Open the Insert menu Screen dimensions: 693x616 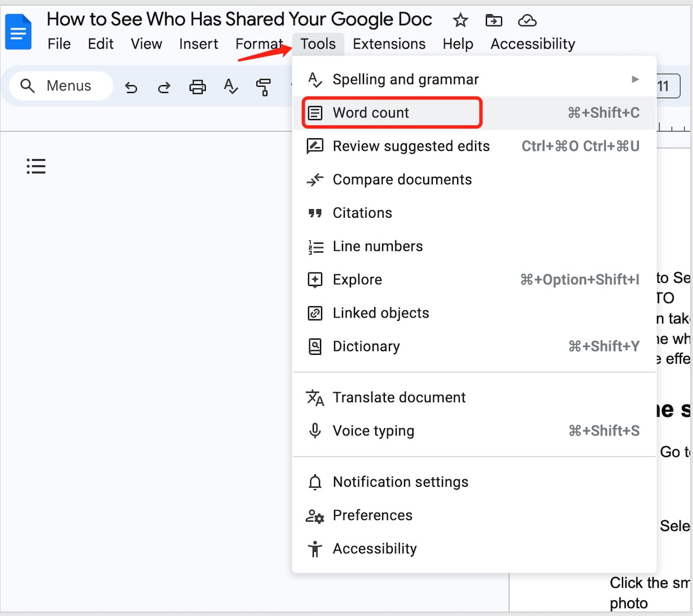pyautogui.click(x=199, y=44)
